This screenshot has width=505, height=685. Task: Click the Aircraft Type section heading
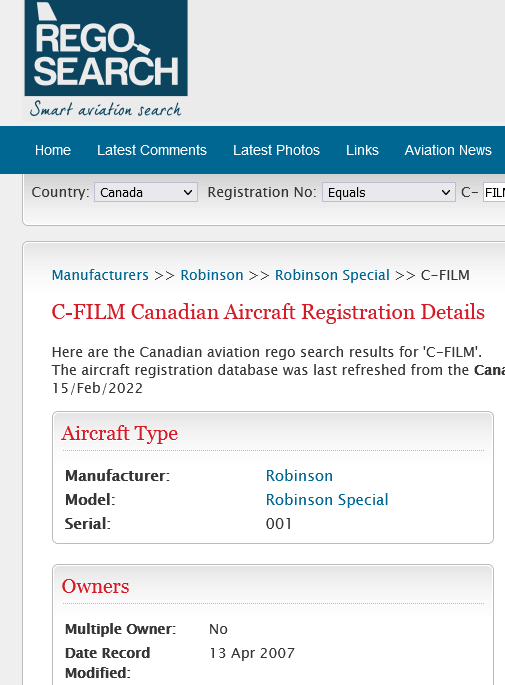coord(120,433)
